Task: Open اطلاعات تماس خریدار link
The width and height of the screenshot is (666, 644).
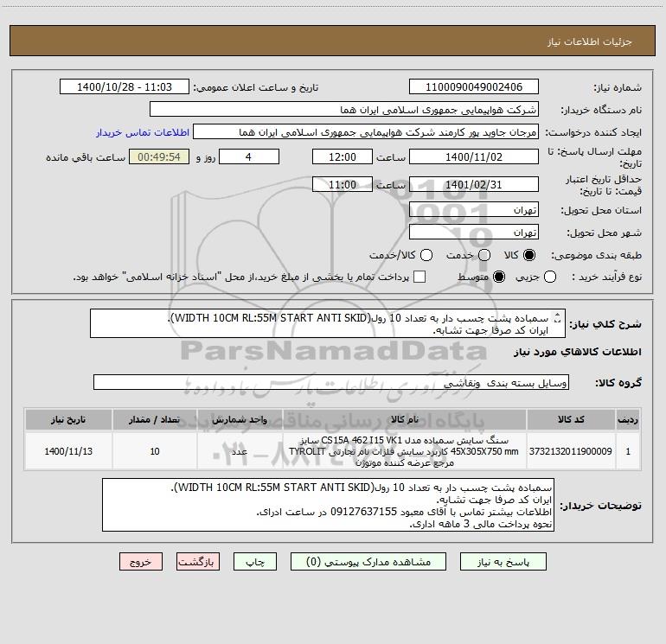Action: pyautogui.click(x=143, y=132)
